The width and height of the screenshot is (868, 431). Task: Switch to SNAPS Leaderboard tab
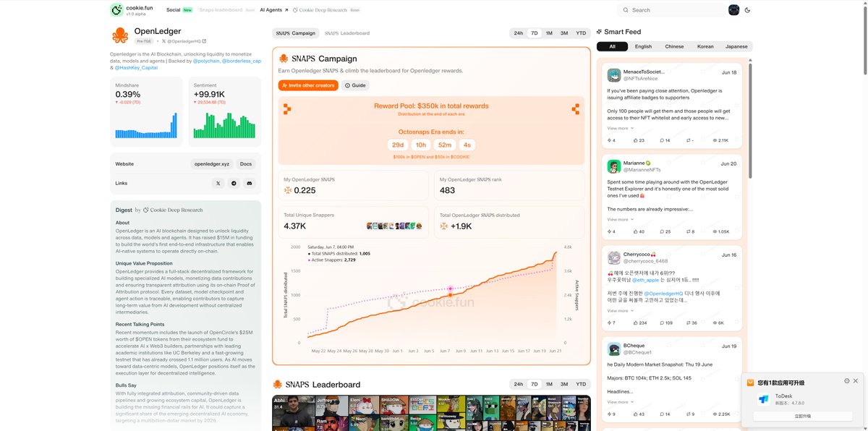tap(347, 33)
